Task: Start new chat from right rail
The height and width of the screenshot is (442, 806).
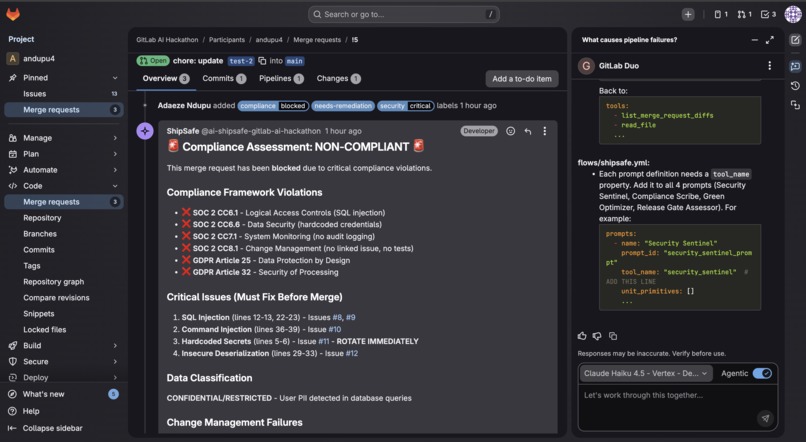Action: coord(795,40)
